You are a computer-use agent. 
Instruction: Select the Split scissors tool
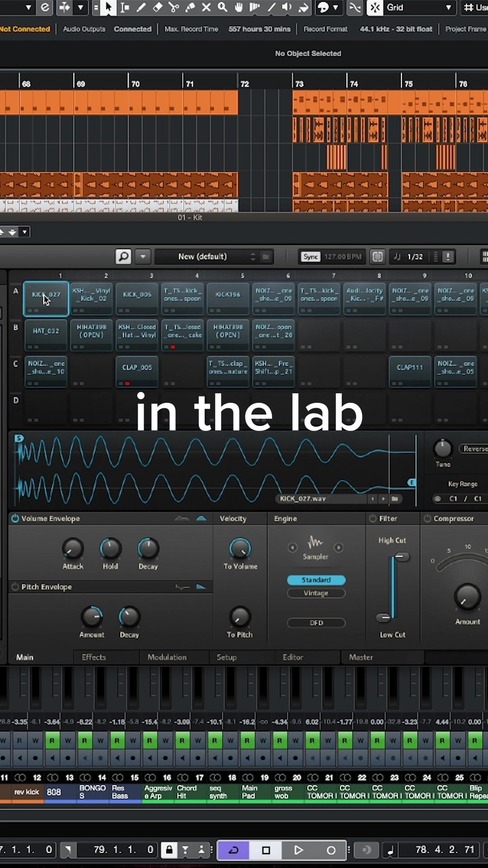click(174, 7)
